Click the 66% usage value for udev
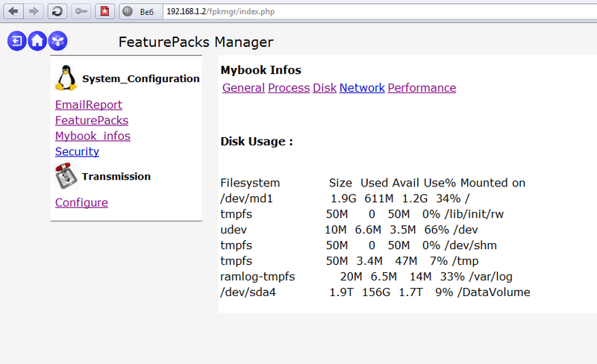Viewport: 597px width, 364px height. click(437, 230)
